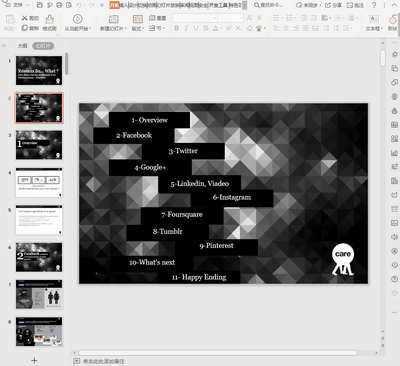Collapse the slide panel with the double chevron
This screenshot has height=366, width=400.
point(4,46)
